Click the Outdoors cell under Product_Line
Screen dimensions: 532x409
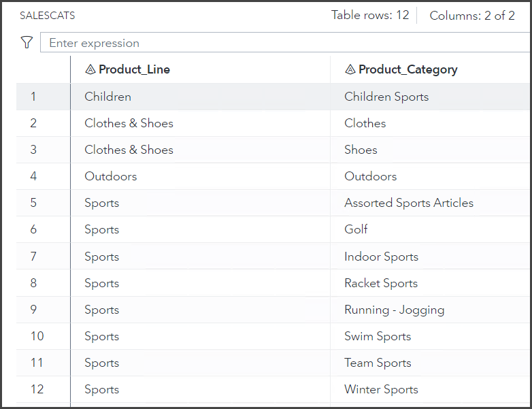click(x=110, y=176)
